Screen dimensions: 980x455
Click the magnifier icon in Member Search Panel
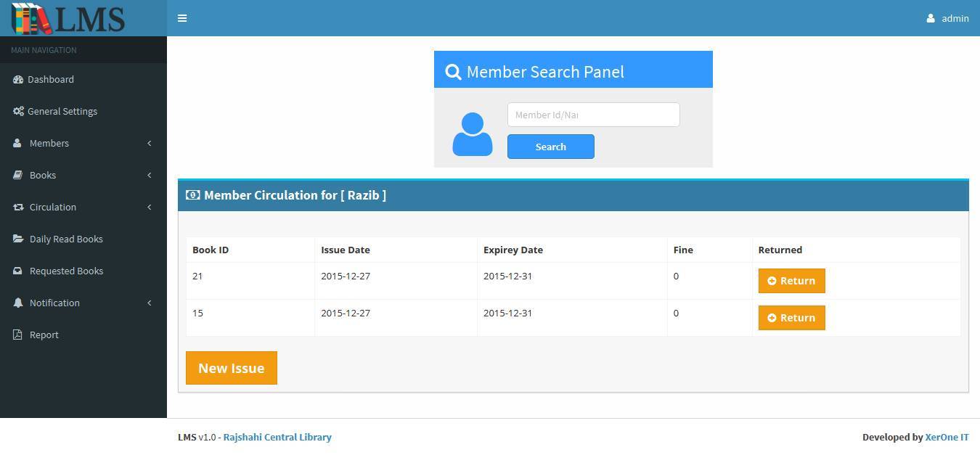coord(453,71)
